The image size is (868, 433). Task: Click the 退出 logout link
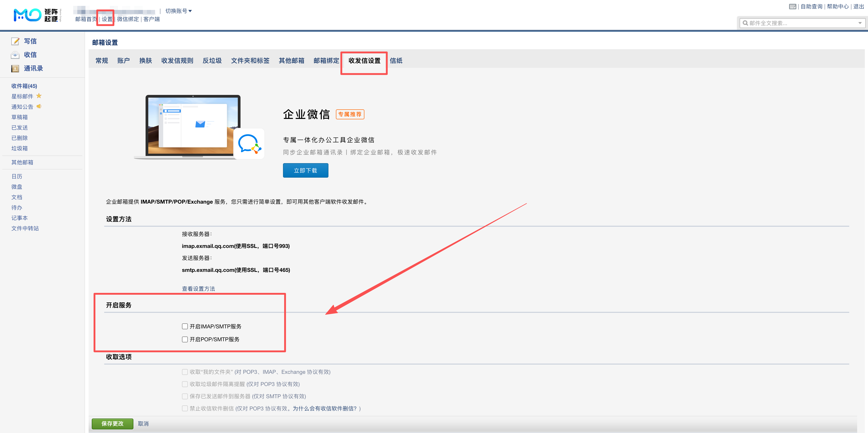[x=858, y=6]
